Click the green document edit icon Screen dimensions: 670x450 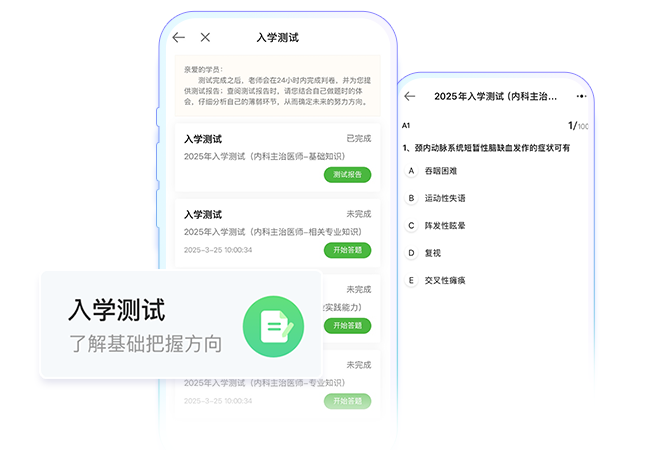[x=273, y=324]
